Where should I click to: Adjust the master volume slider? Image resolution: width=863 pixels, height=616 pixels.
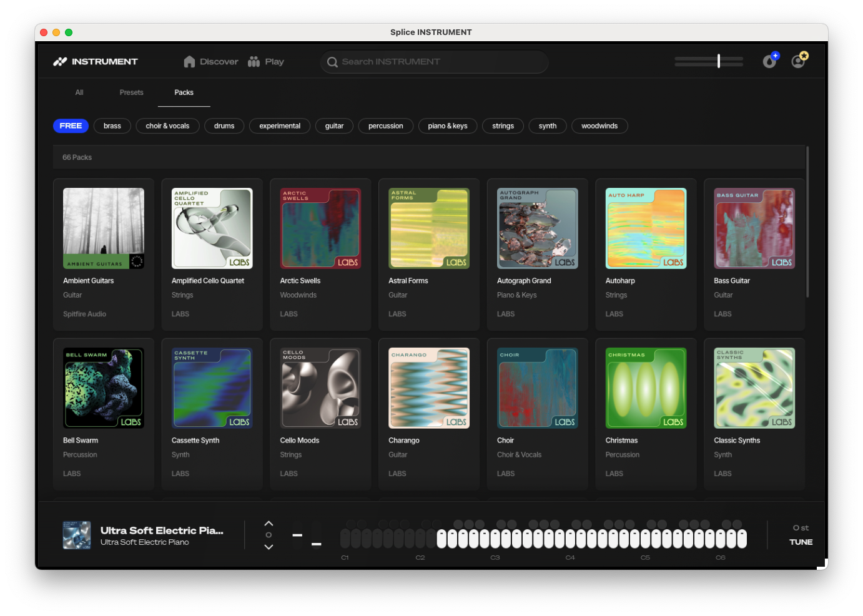[719, 61]
